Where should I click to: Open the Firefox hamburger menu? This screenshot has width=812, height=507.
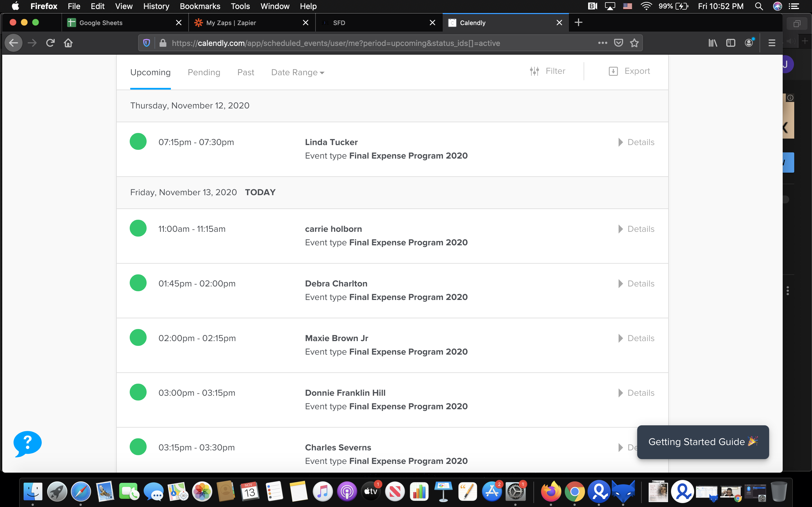coord(771,43)
